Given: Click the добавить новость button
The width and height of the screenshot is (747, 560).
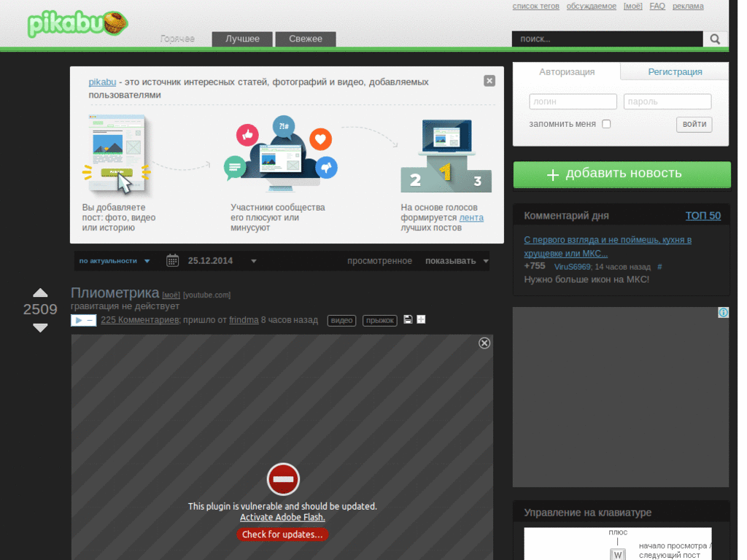Looking at the screenshot, I should tap(622, 174).
